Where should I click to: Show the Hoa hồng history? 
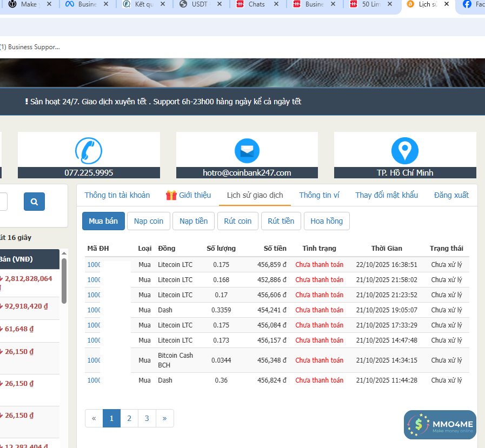[327, 221]
